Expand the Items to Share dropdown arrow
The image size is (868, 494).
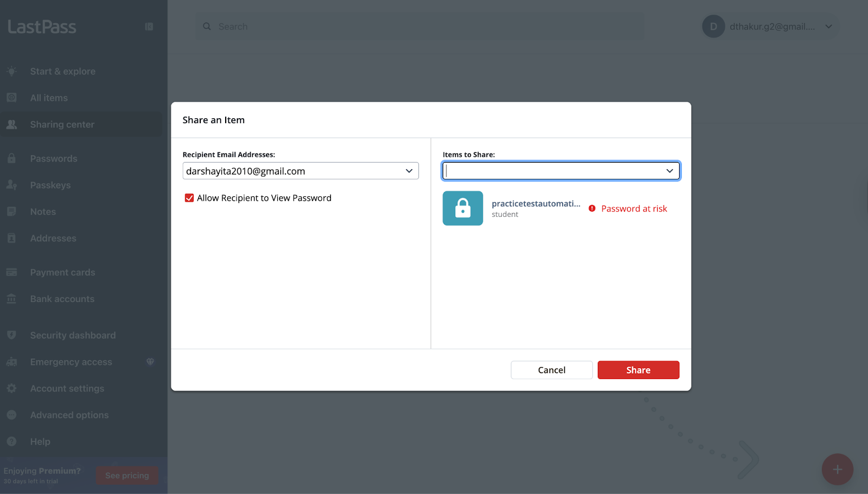click(669, 171)
